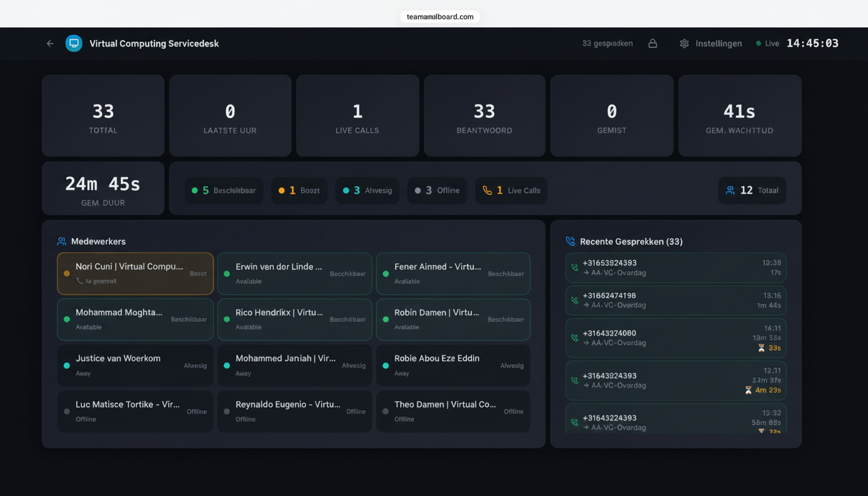Click hourglass icon next to 4m 23s
This screenshot has width=868, height=496.
(749, 390)
